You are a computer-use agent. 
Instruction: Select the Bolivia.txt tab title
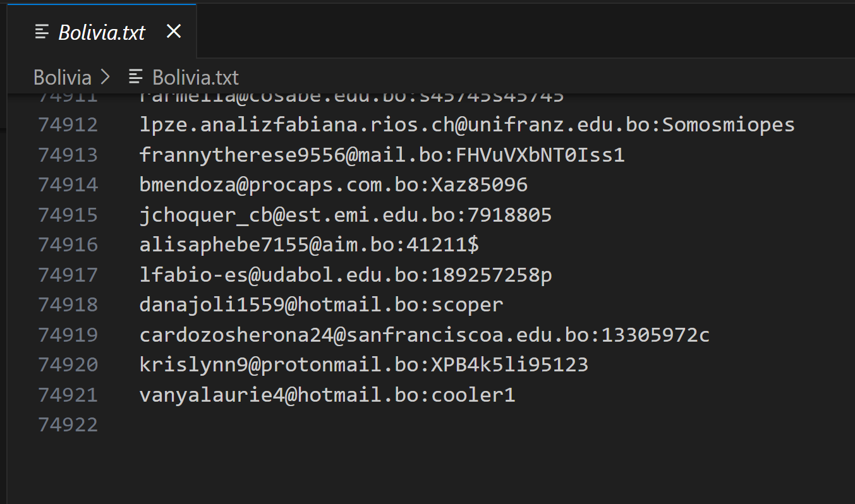coord(102,32)
